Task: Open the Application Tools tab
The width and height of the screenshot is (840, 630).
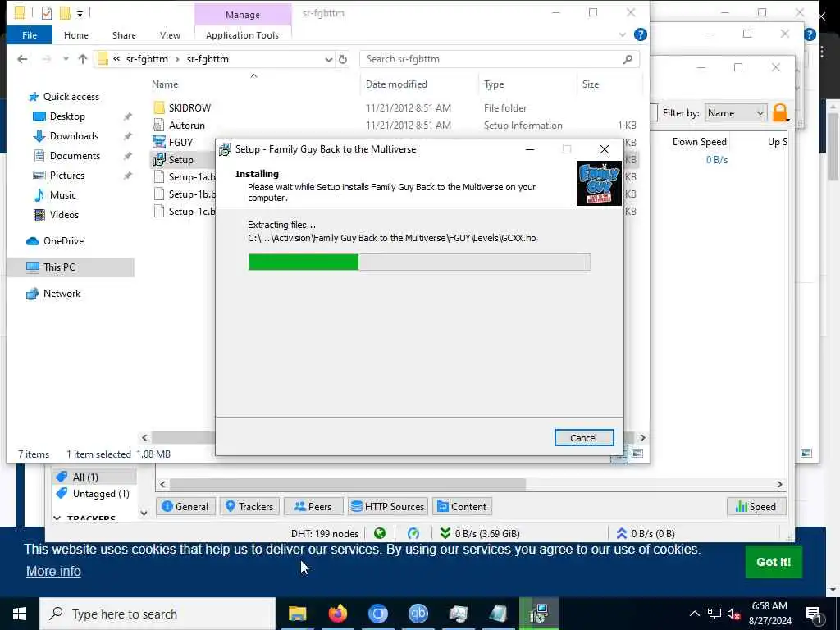Action: (242, 35)
